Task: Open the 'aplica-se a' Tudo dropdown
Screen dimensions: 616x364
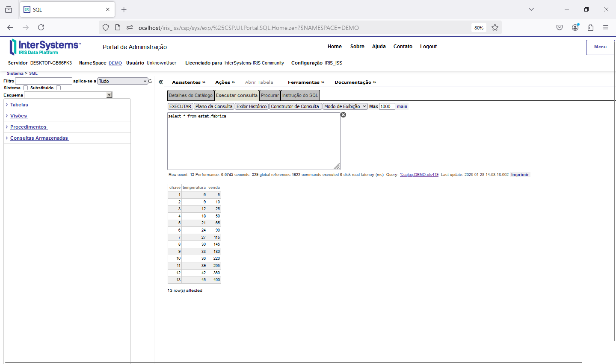Action: point(123,81)
